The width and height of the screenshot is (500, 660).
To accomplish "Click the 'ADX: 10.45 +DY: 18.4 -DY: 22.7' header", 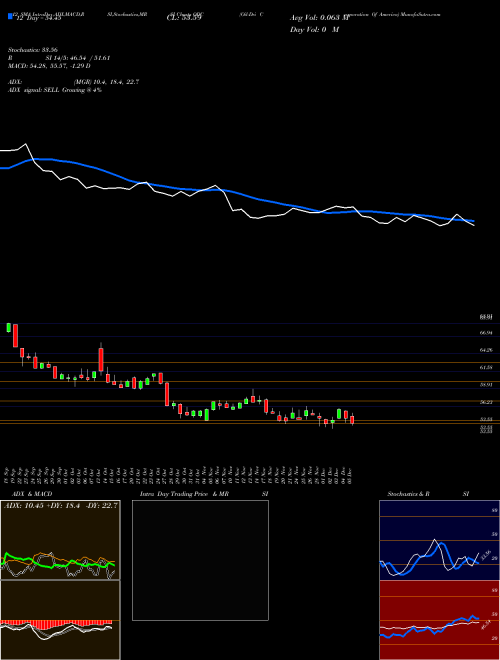I will coord(61,506).
